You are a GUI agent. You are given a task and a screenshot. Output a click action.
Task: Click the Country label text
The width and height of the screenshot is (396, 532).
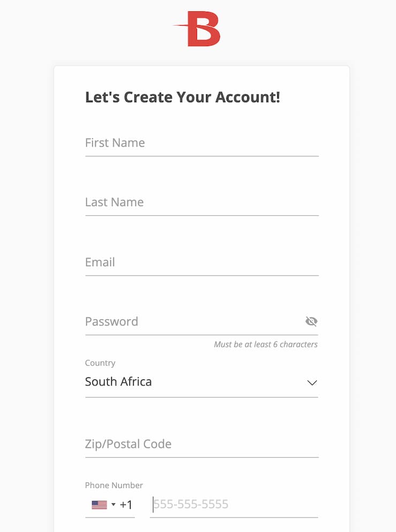(x=100, y=363)
